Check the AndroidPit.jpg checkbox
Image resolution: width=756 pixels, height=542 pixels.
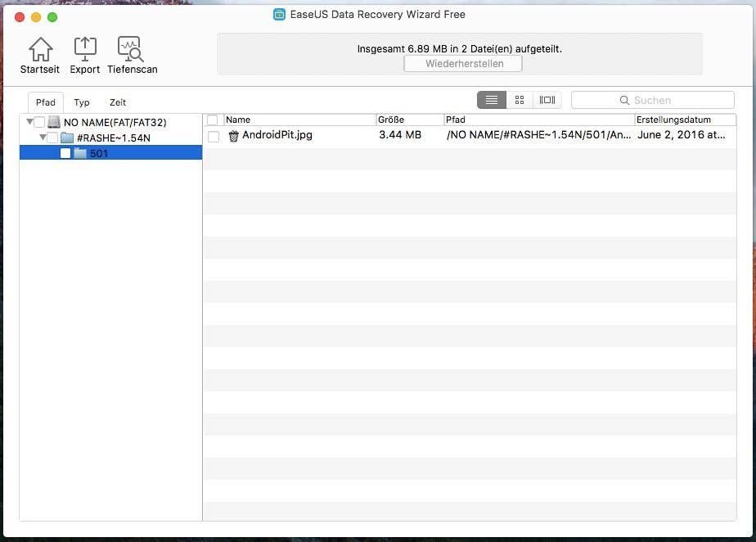213,136
